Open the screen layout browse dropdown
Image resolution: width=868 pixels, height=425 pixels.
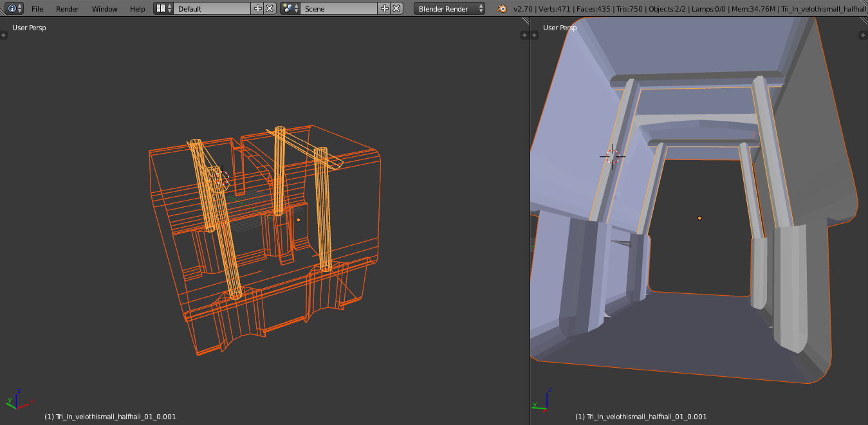163,8
